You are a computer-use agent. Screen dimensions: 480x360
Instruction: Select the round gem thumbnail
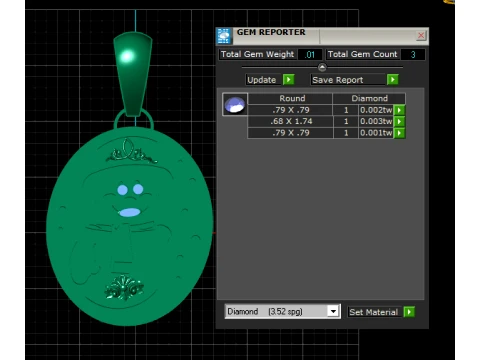point(235,104)
